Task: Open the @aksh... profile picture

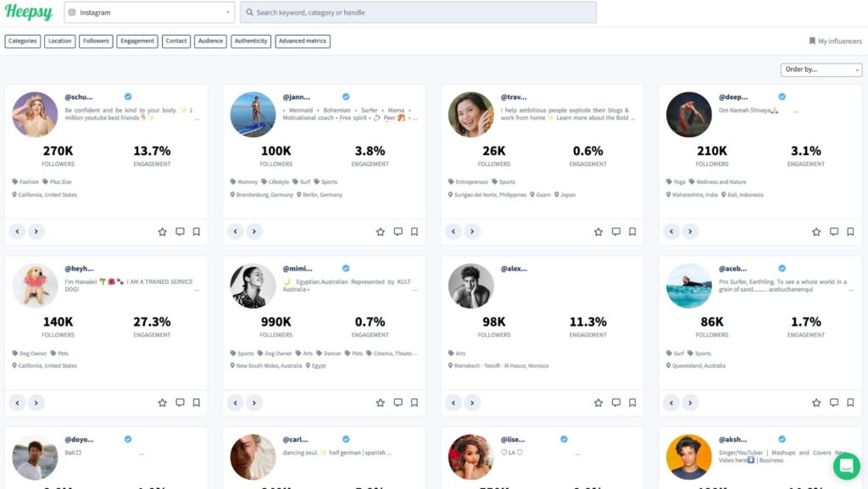Action: pos(689,457)
